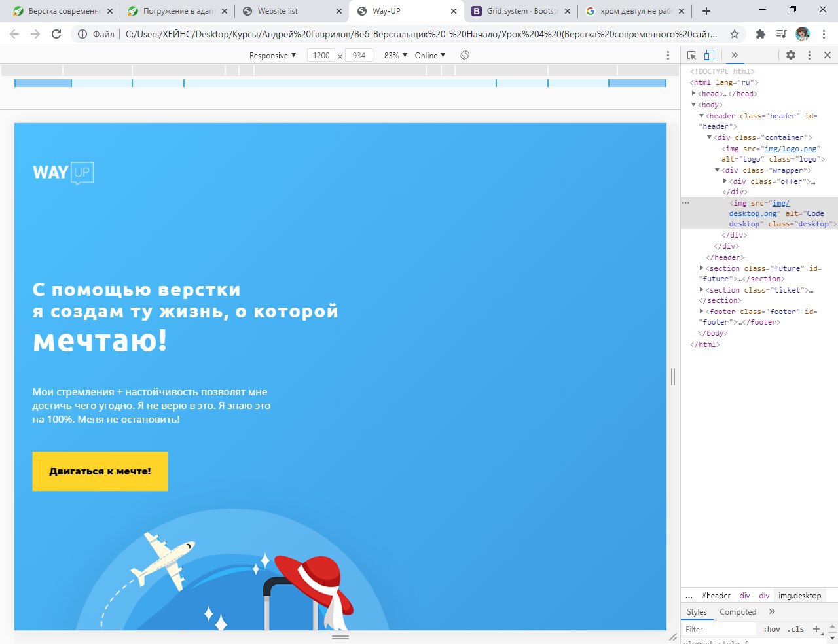Edit the viewport height field 934
The image size is (838, 644).
tap(359, 56)
